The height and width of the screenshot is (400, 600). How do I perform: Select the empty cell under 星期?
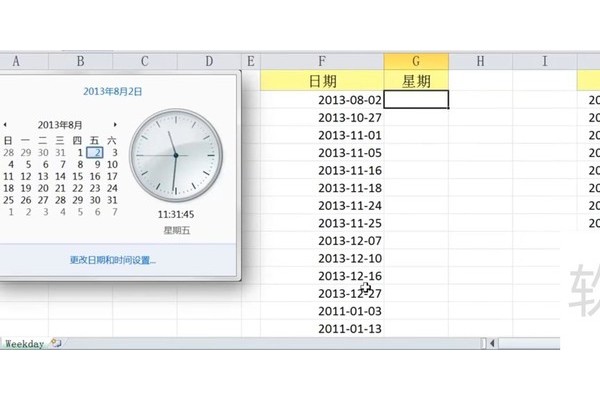(416, 100)
